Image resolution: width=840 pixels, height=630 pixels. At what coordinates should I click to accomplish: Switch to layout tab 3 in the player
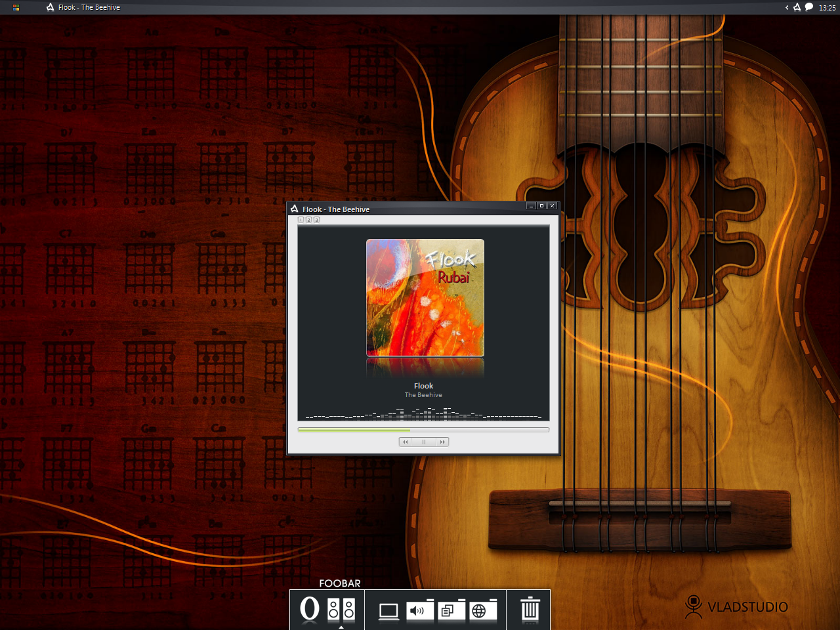click(x=316, y=220)
